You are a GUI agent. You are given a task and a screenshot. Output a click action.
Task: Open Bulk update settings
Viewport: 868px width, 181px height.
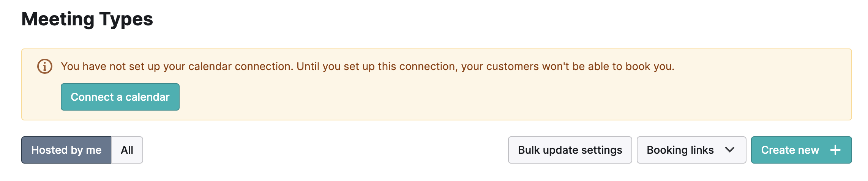(570, 150)
